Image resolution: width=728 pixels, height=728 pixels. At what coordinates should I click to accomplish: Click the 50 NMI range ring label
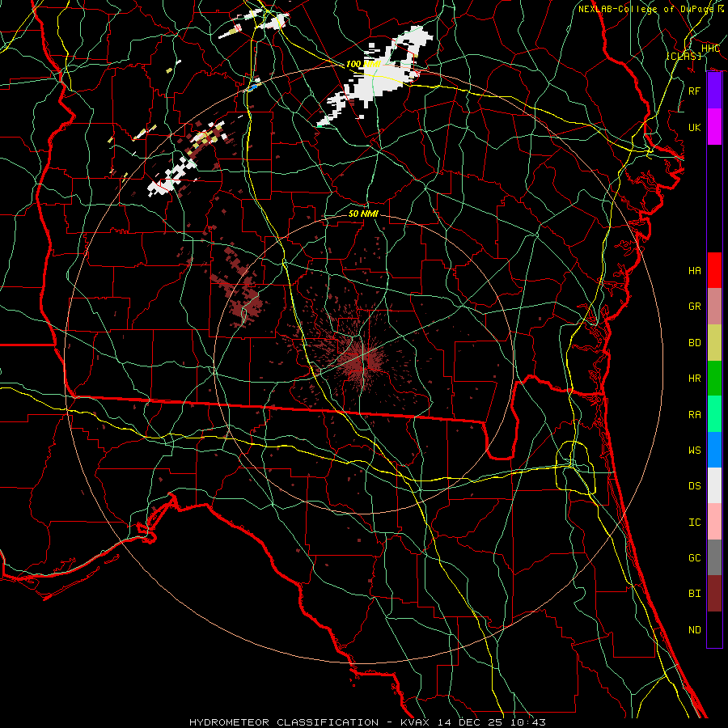363,214
